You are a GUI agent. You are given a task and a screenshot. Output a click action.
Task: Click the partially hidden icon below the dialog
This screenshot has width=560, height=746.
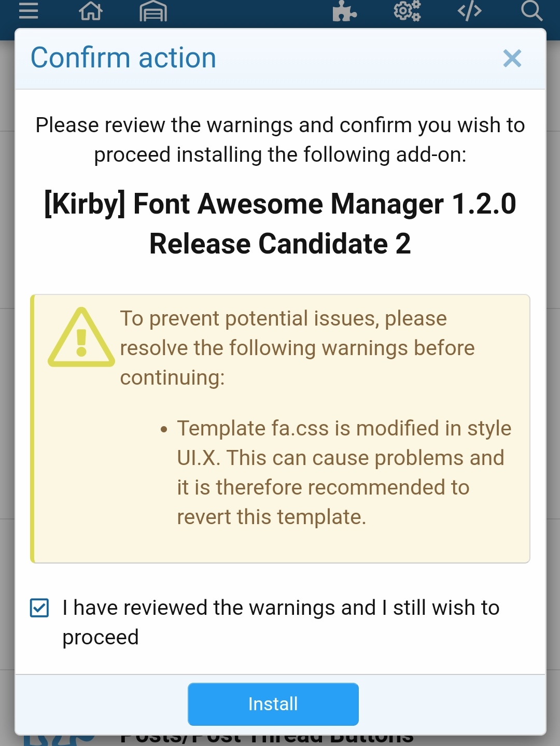pos(60,740)
